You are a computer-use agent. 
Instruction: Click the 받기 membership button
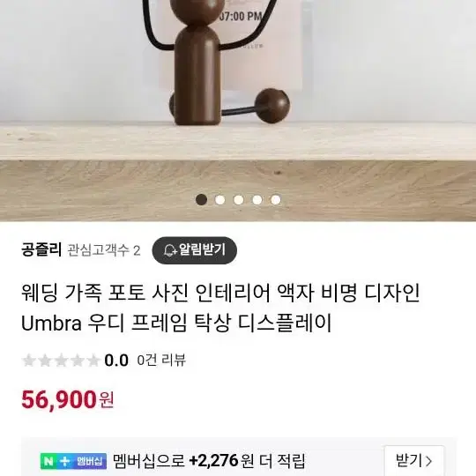click(414, 461)
